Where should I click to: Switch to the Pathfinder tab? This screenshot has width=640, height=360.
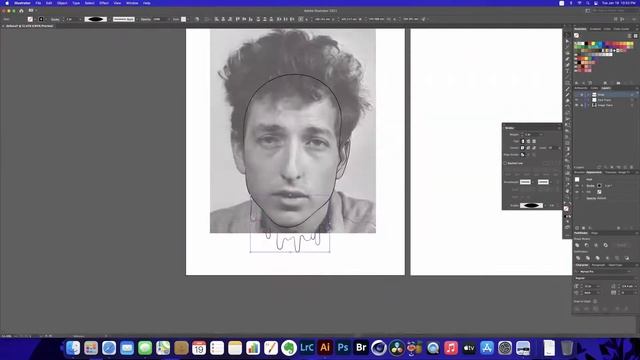(581, 233)
